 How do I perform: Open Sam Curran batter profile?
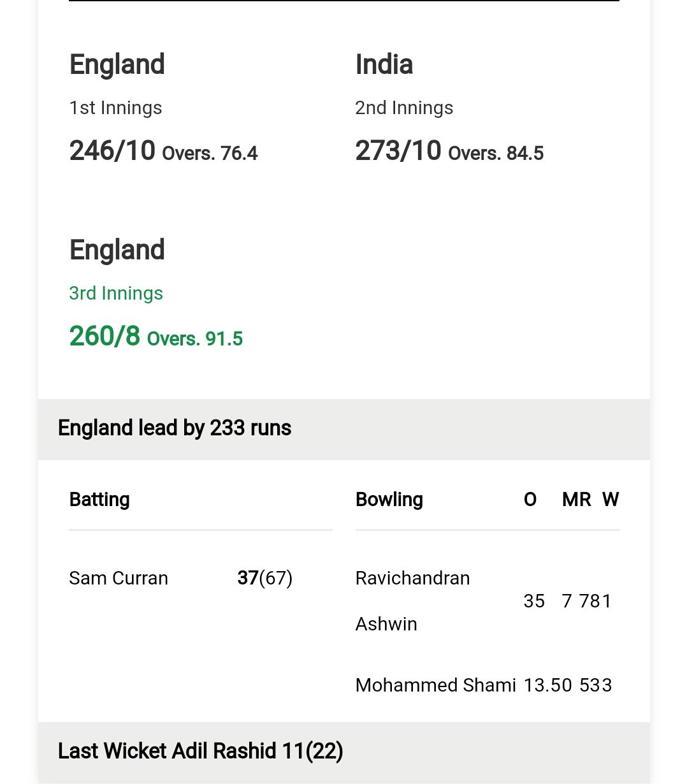pos(119,578)
